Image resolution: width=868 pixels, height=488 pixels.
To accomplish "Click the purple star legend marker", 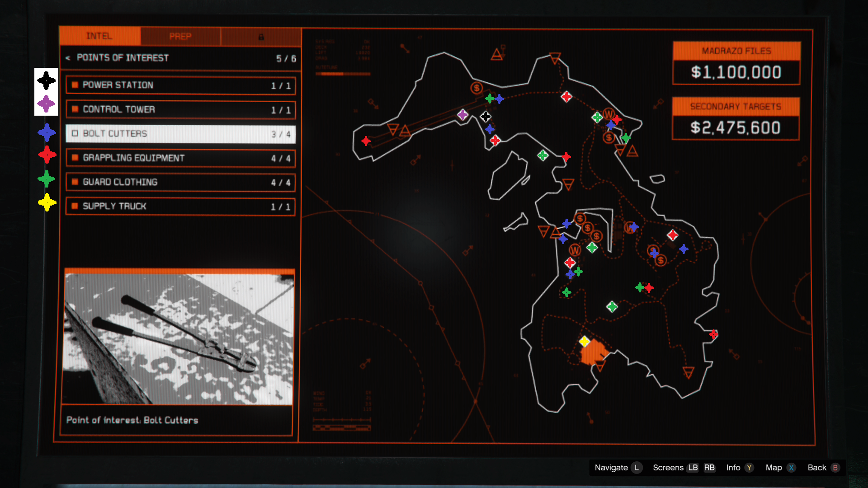I will coord(46,104).
